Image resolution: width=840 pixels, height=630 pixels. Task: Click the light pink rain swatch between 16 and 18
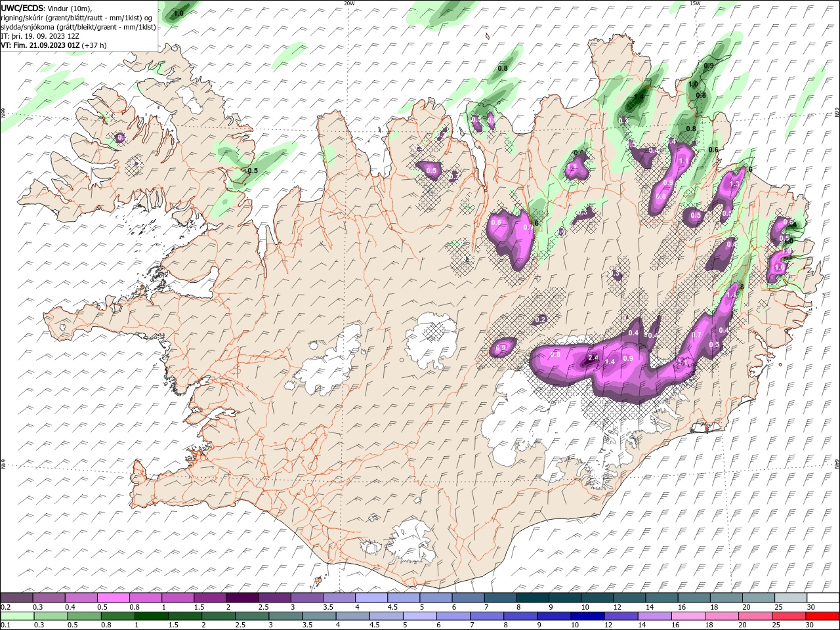(688, 616)
